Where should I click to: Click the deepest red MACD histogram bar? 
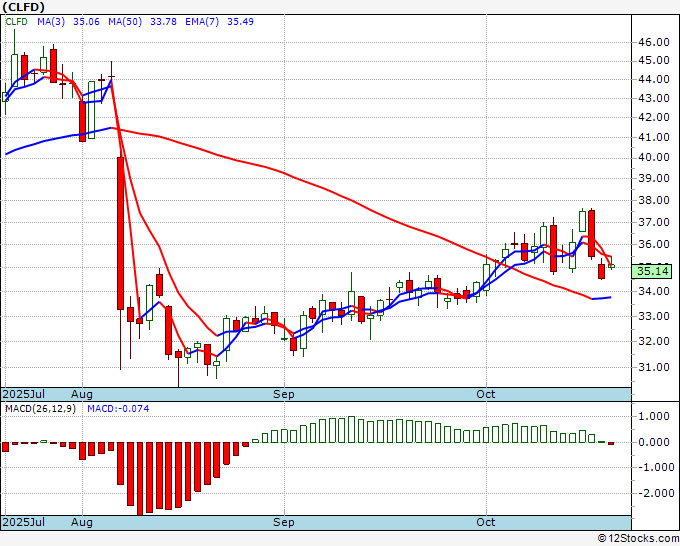[x=140, y=478]
